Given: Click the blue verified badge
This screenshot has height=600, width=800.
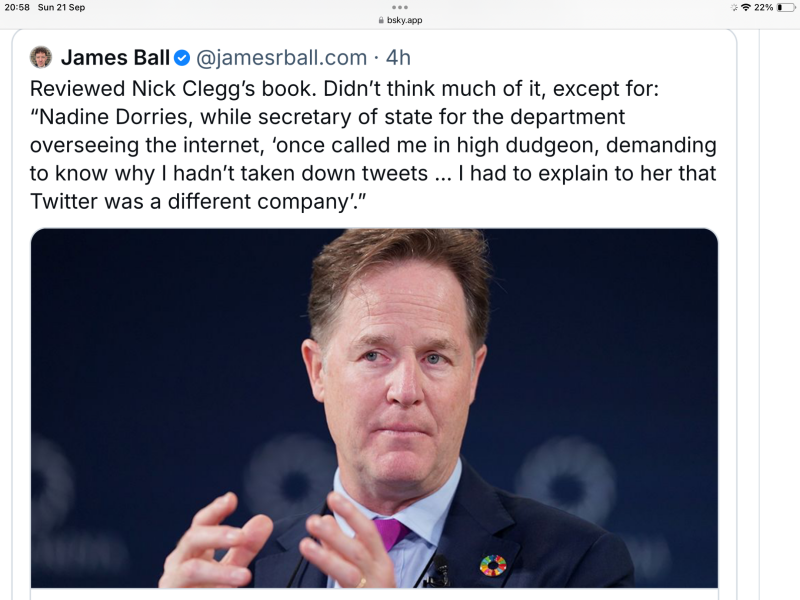Looking at the screenshot, I should click(x=182, y=57).
